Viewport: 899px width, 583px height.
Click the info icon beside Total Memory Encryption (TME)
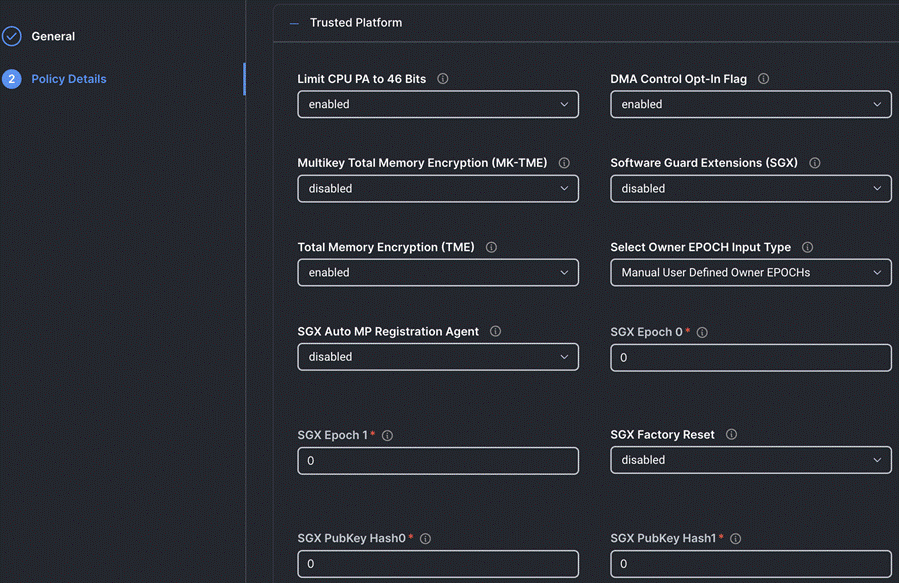[x=491, y=247]
